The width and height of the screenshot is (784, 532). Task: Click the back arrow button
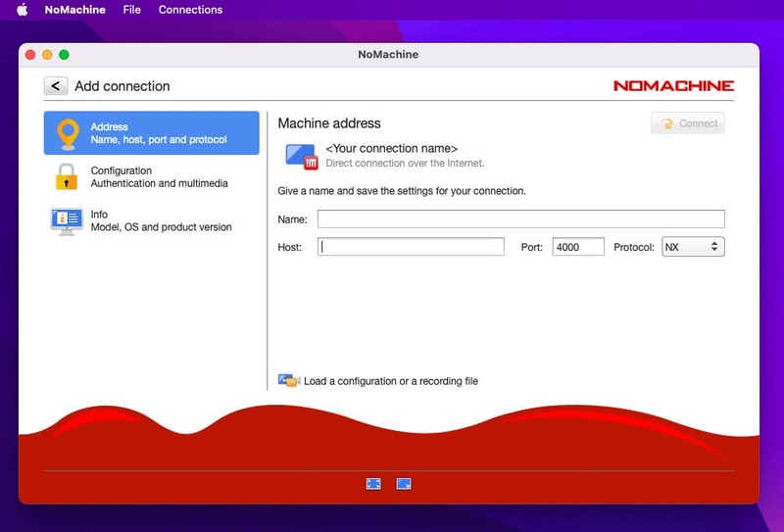56,86
